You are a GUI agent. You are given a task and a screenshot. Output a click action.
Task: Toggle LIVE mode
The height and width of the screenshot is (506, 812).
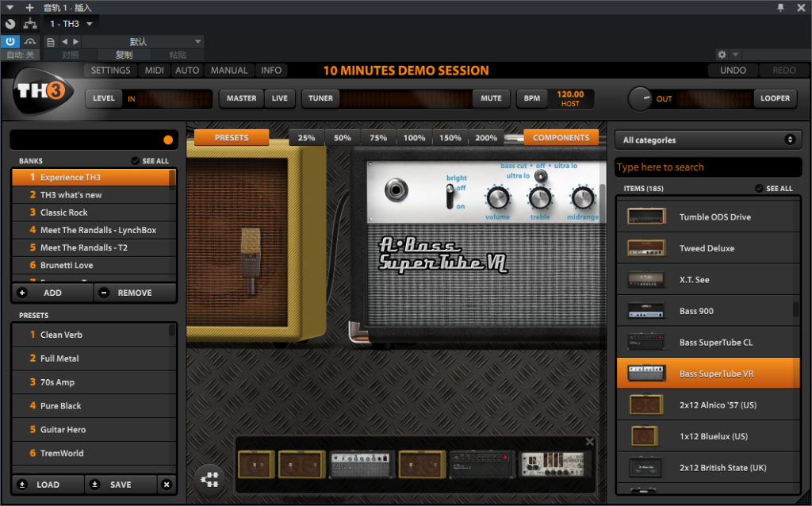point(280,98)
